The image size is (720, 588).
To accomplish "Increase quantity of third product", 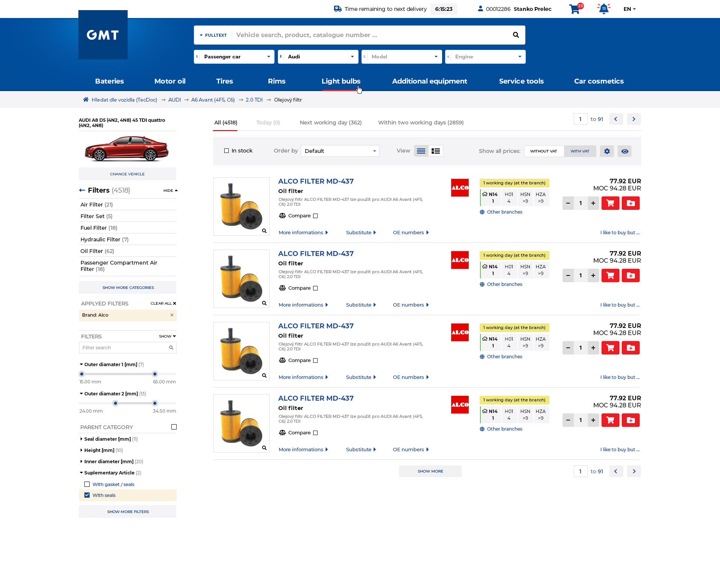I will coord(593,348).
